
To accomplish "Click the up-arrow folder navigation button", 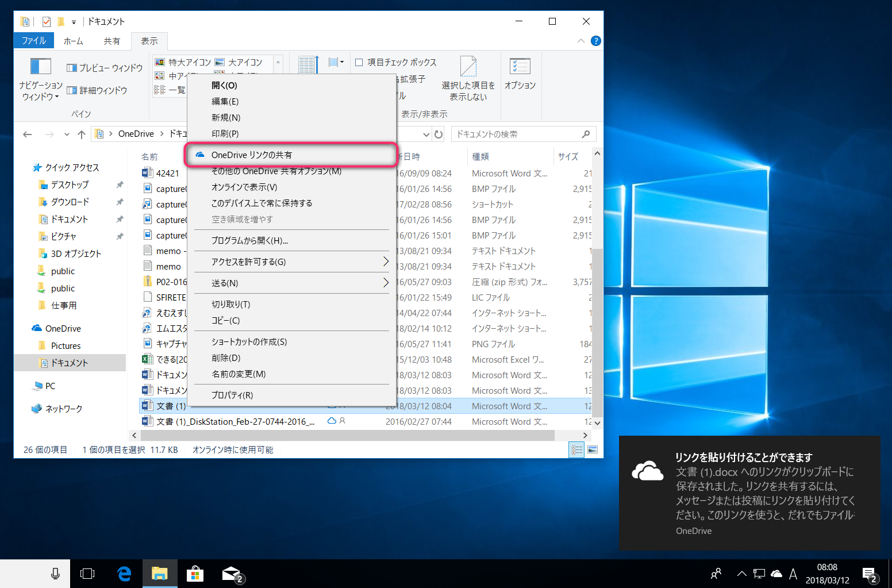I will point(82,134).
